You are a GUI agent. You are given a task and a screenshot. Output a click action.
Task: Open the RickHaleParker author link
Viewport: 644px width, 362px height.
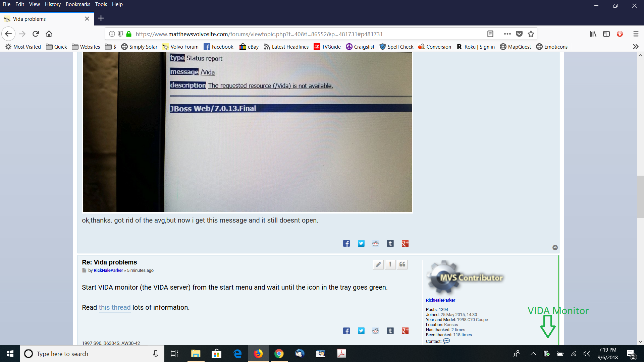point(108,270)
